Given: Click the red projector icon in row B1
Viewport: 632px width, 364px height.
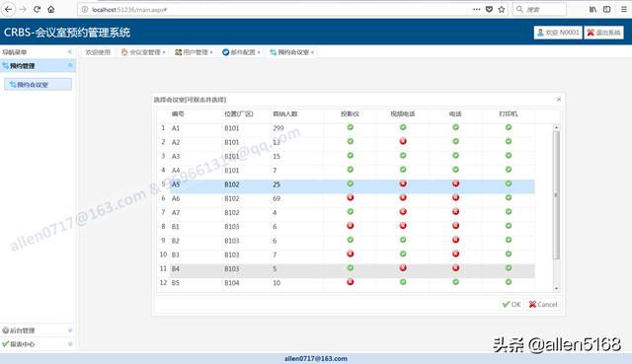Looking at the screenshot, I should click(x=351, y=226).
